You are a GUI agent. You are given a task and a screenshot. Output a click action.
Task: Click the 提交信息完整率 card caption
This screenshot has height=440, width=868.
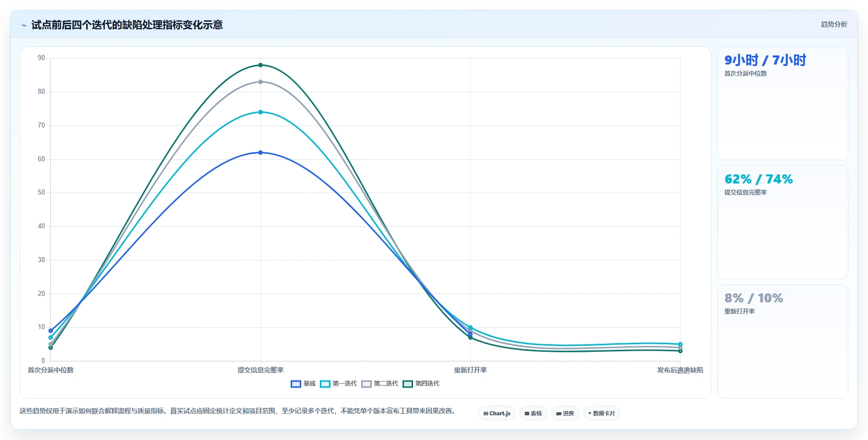coord(746,193)
